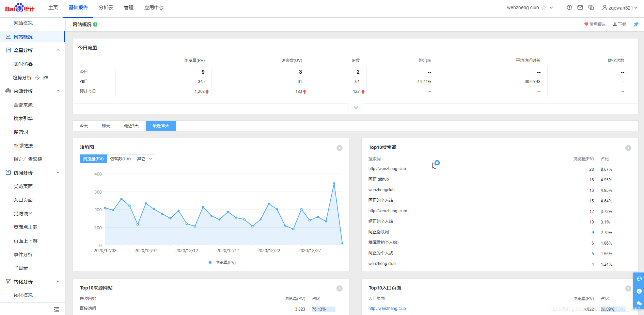
Task: Click the 流量分析 sidebar icon
Action: [x=8, y=50]
